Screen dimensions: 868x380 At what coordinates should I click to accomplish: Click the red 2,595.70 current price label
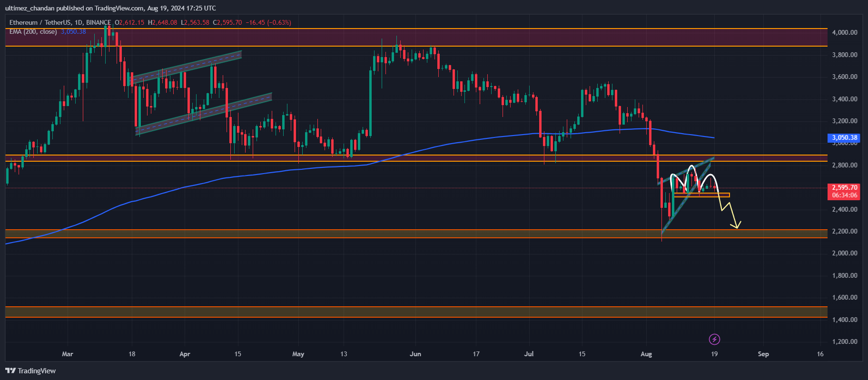[844, 188]
